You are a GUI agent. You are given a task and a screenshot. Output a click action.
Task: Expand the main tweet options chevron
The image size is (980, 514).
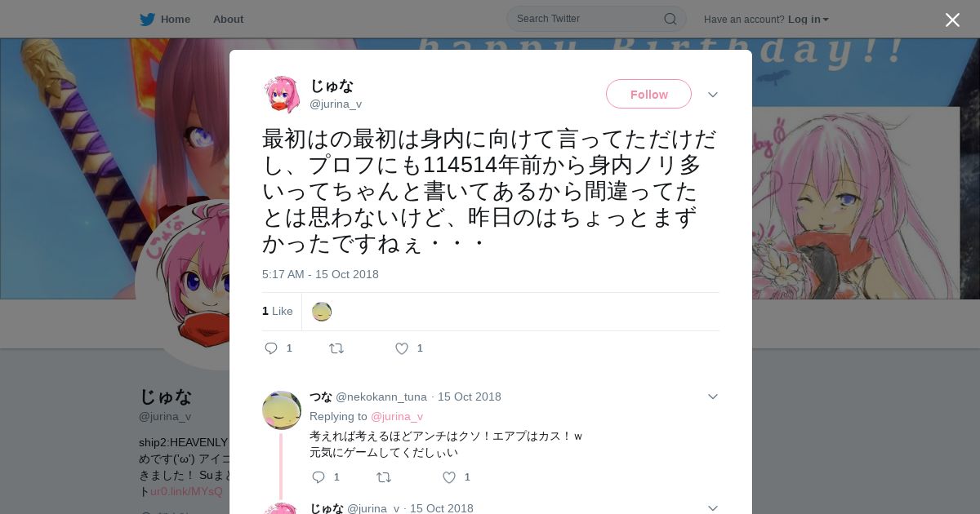pos(713,95)
